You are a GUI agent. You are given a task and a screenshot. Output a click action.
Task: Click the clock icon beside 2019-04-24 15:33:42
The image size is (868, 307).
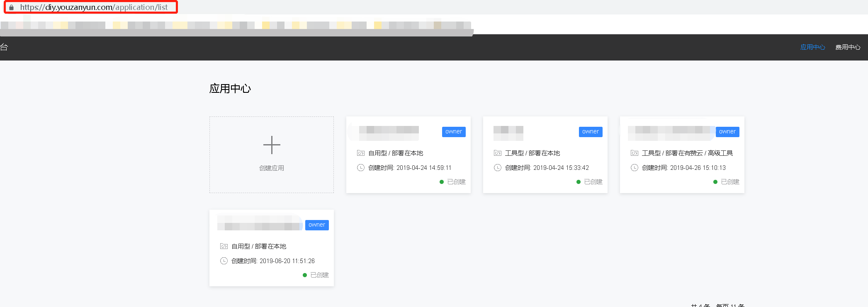pos(498,167)
